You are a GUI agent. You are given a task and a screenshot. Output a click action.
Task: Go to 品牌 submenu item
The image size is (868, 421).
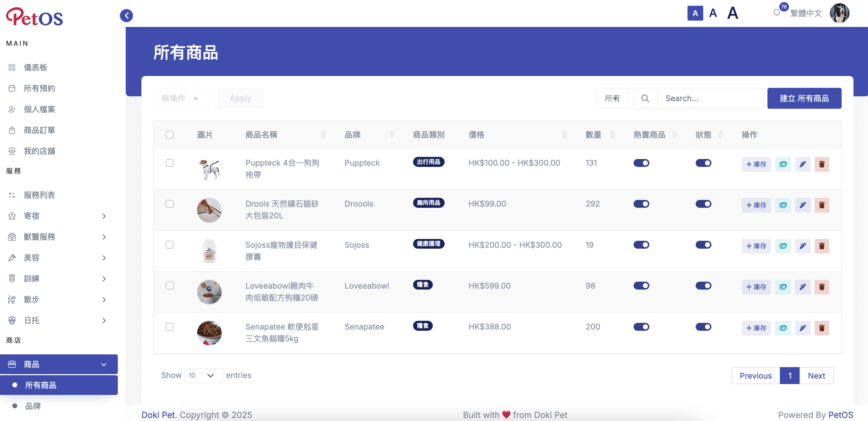(33, 406)
